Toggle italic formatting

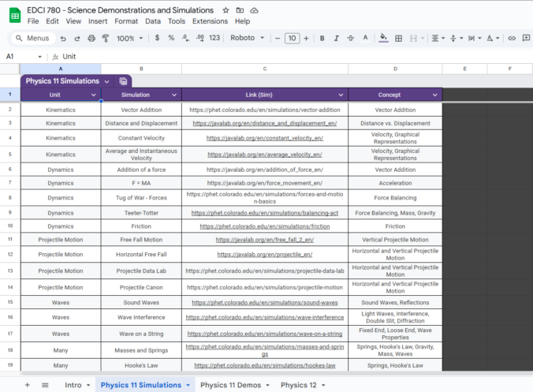(x=336, y=39)
